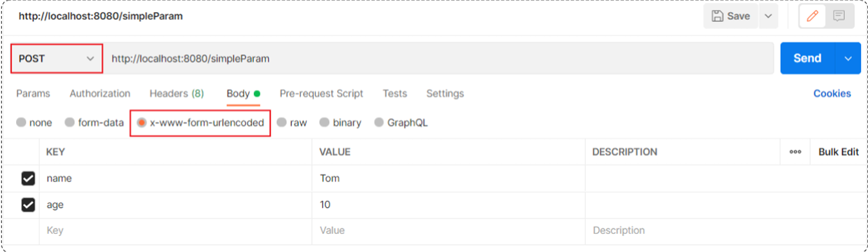Click the '10' value cell
Screen dimensions: 868x252
[x=449, y=205]
